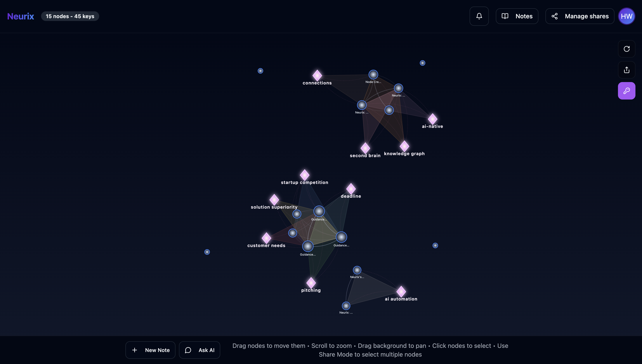The width and height of the screenshot is (642, 364).
Task: Refresh the graph layout with the reload icon
Action: (x=627, y=49)
